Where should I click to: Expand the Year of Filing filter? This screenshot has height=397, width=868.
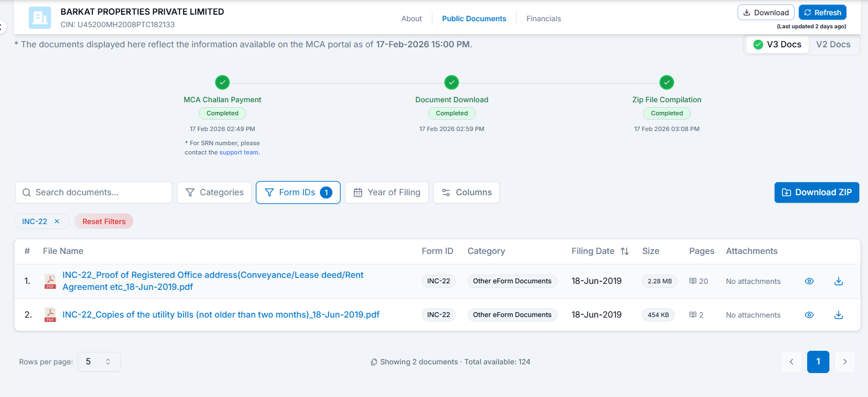[x=387, y=193]
